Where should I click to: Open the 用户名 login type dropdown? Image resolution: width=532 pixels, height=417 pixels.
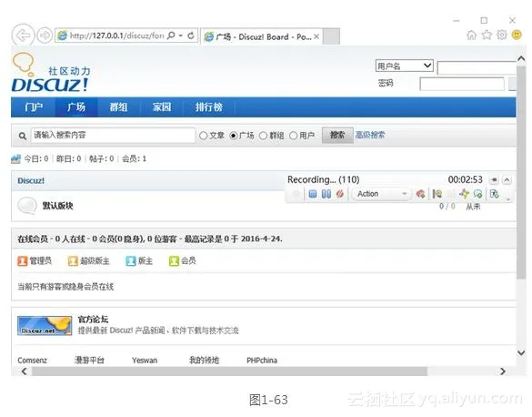click(404, 66)
